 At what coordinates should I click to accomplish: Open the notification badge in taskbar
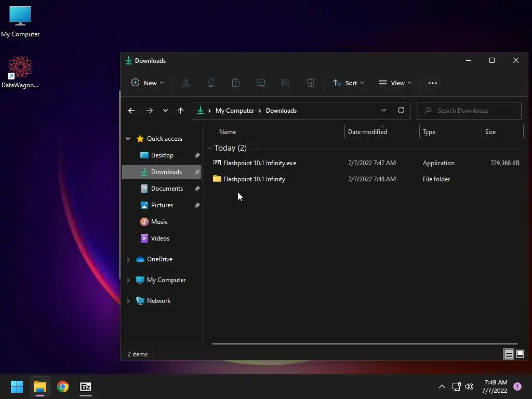(517, 387)
